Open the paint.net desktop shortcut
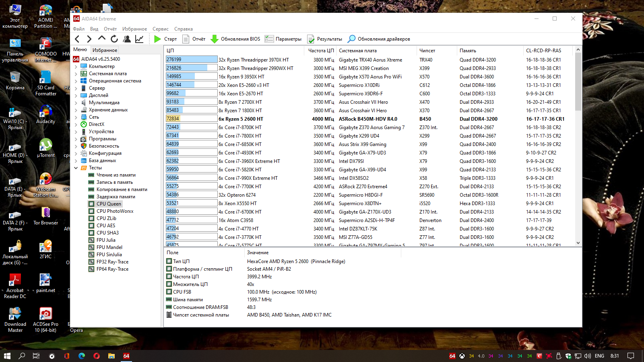Image resolution: width=644 pixels, height=362 pixels. (x=46, y=283)
